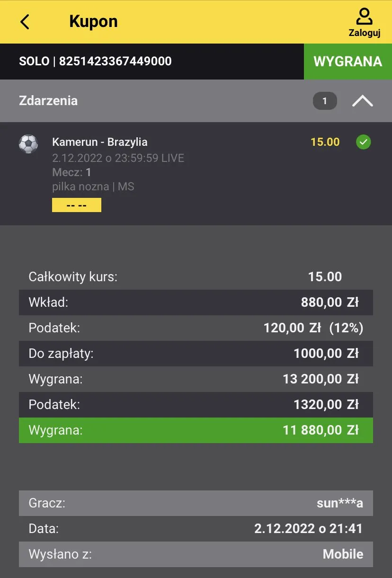Click the Zdarzenia section header

(48, 101)
